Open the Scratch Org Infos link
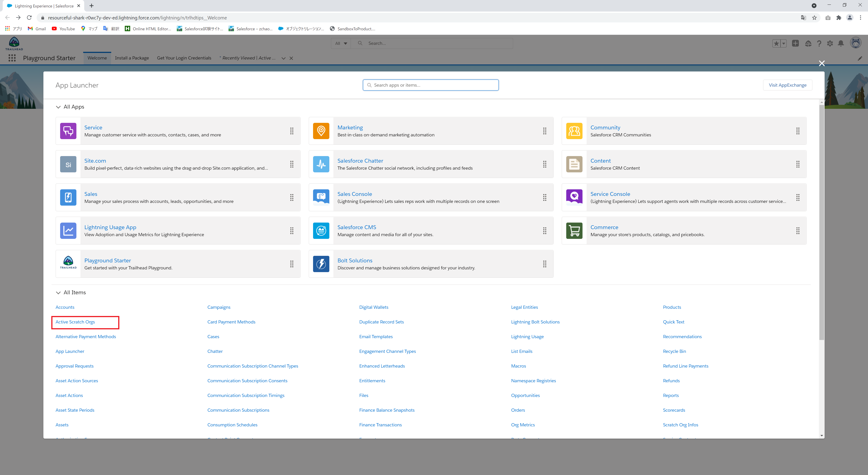868x475 pixels. click(x=680, y=425)
